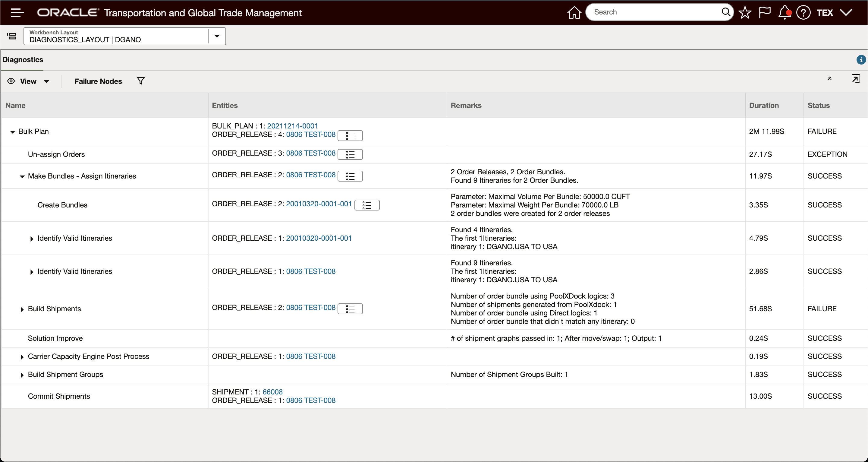868x462 pixels.
Task: Open the hamburger navigation menu
Action: (x=17, y=13)
